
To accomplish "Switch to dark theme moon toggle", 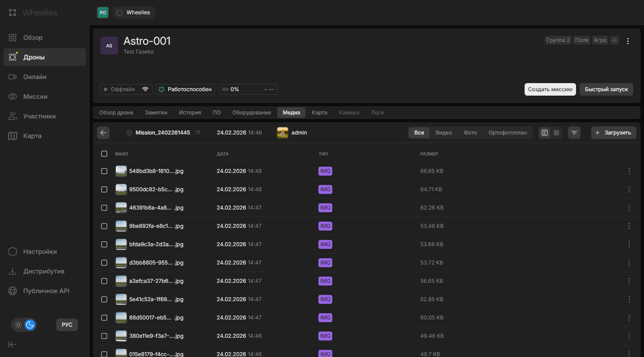I will [x=30, y=325].
